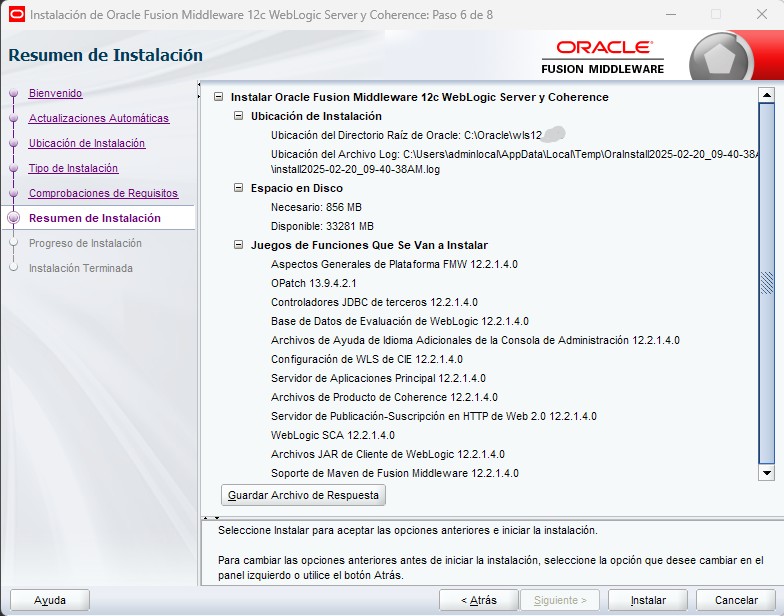Click the Bienvenido step bullet icon
This screenshot has height=616, width=784.
click(x=14, y=93)
